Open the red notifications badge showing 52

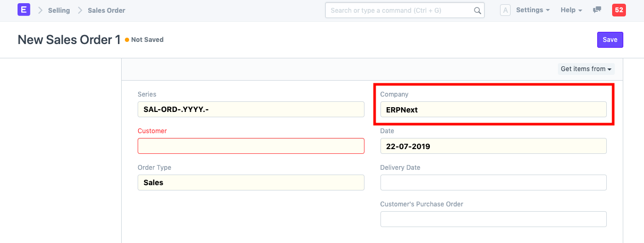(618, 10)
